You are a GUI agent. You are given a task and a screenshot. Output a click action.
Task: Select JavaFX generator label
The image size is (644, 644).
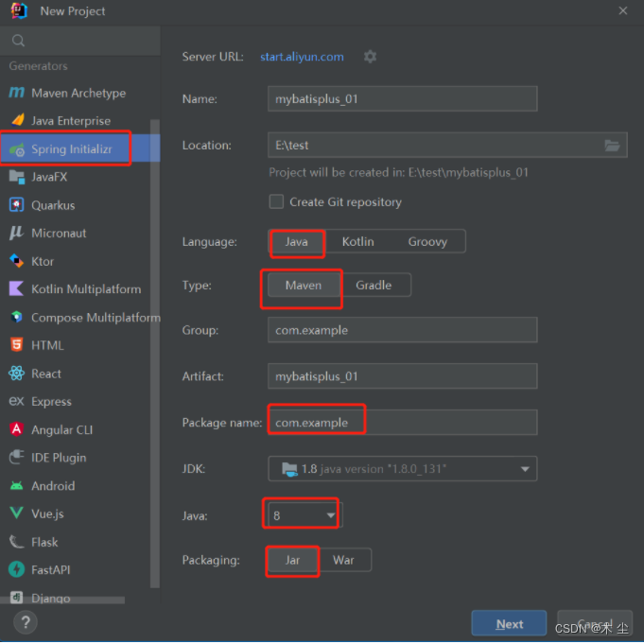(x=49, y=177)
